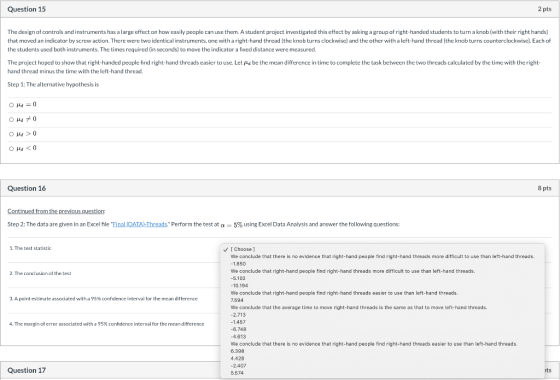Screen dimensions: 560x380
Task: Pick the -1.457 option in the dropdown
Action: point(238,322)
